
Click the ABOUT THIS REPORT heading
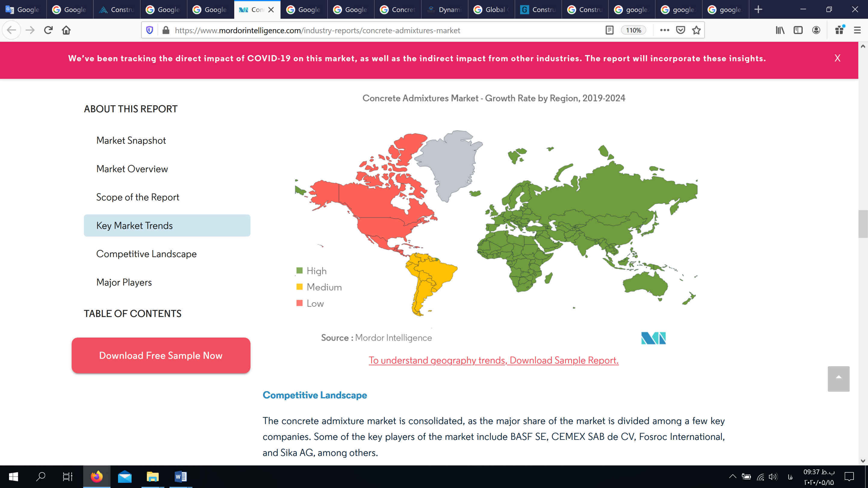(130, 109)
